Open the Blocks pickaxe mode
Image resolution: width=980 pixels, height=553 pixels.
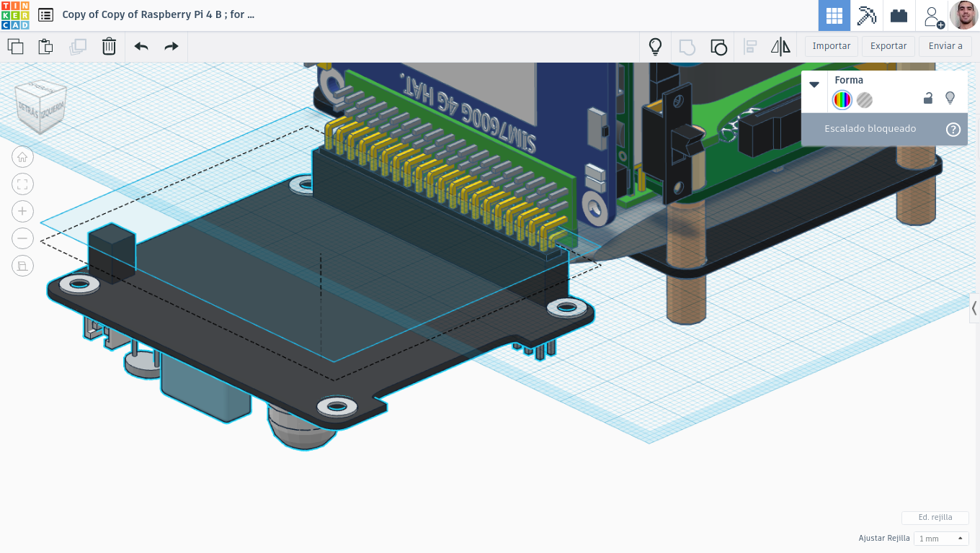pyautogui.click(x=866, y=15)
